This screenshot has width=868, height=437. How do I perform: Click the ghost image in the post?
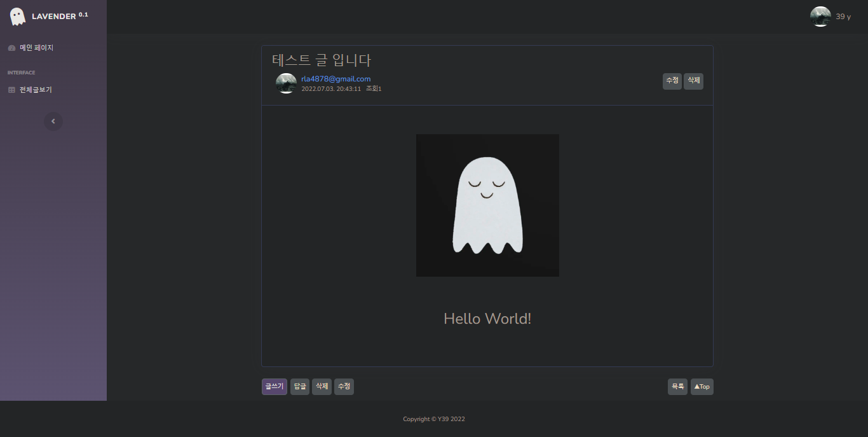pos(487,205)
